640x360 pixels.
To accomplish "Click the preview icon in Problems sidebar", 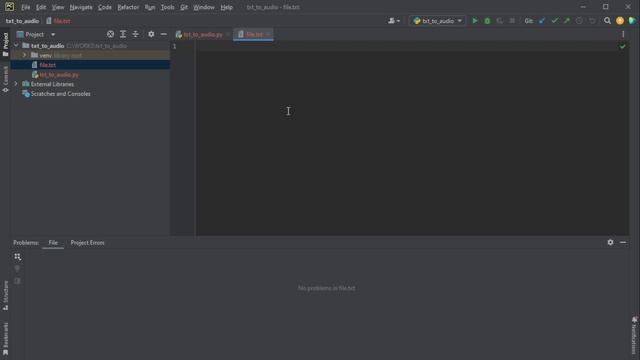I will coord(17,281).
